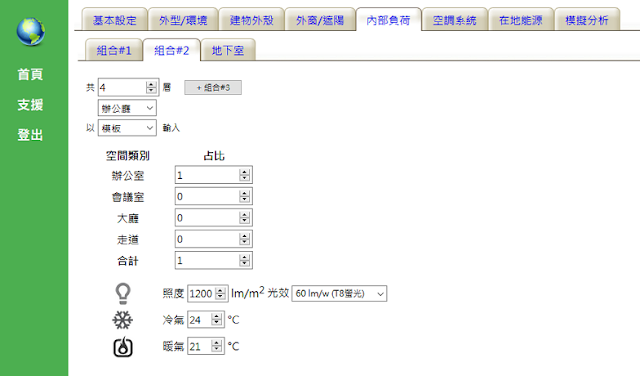Adjust the 冷氣 temperature stepper

pyautogui.click(x=217, y=320)
